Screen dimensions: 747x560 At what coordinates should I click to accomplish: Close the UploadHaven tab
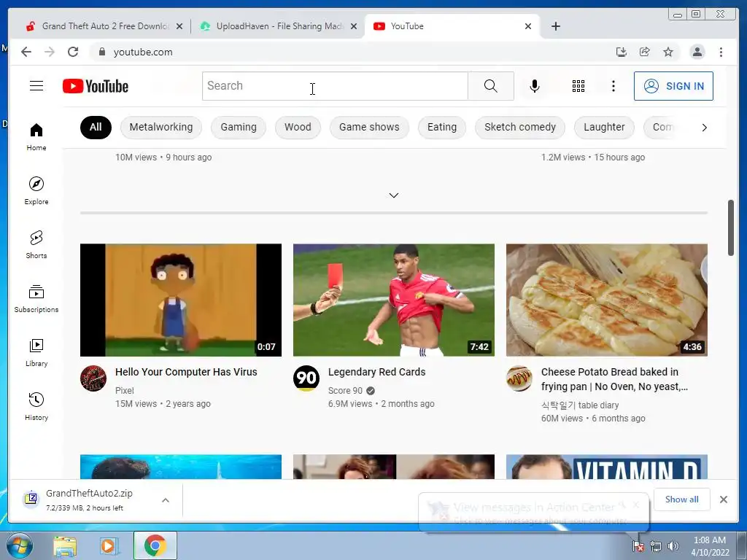tap(354, 26)
